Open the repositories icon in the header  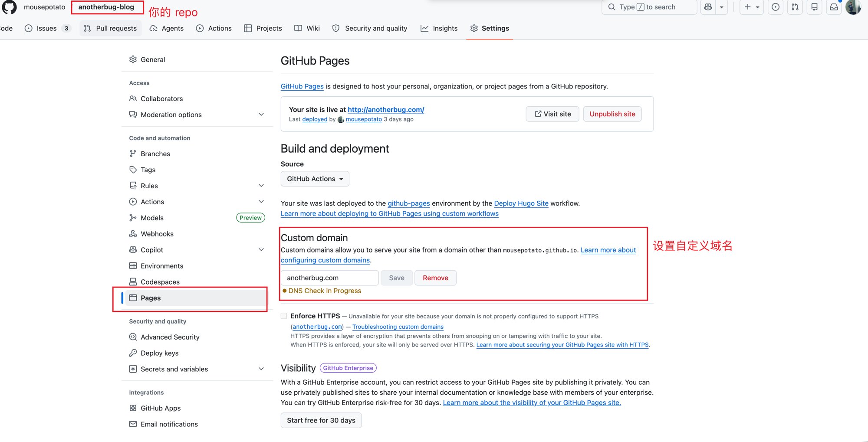coord(815,7)
